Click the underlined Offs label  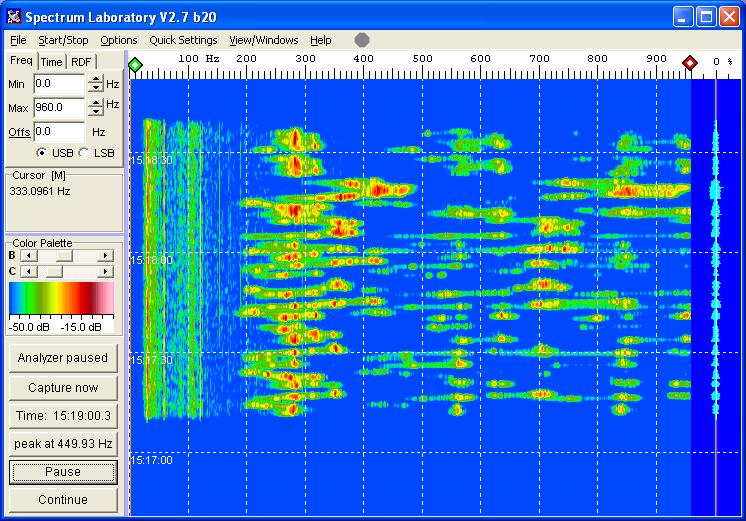(19, 132)
